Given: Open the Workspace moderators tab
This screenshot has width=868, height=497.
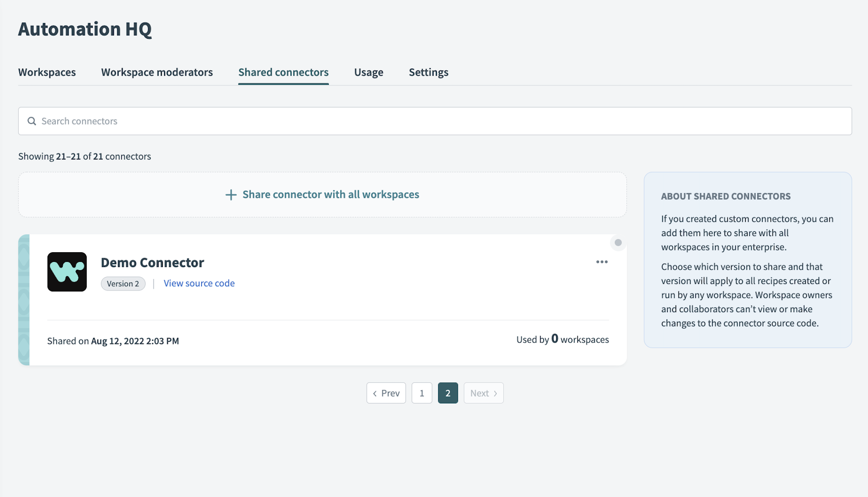Looking at the screenshot, I should pyautogui.click(x=157, y=72).
